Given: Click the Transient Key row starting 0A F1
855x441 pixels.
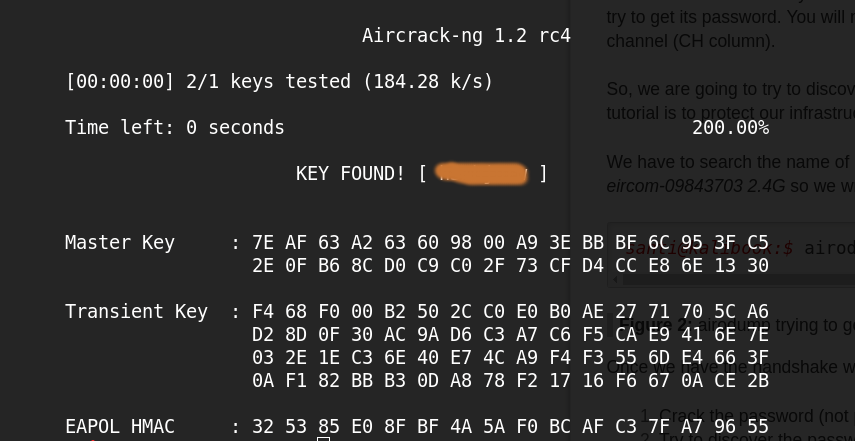Looking at the screenshot, I should tap(510, 380).
